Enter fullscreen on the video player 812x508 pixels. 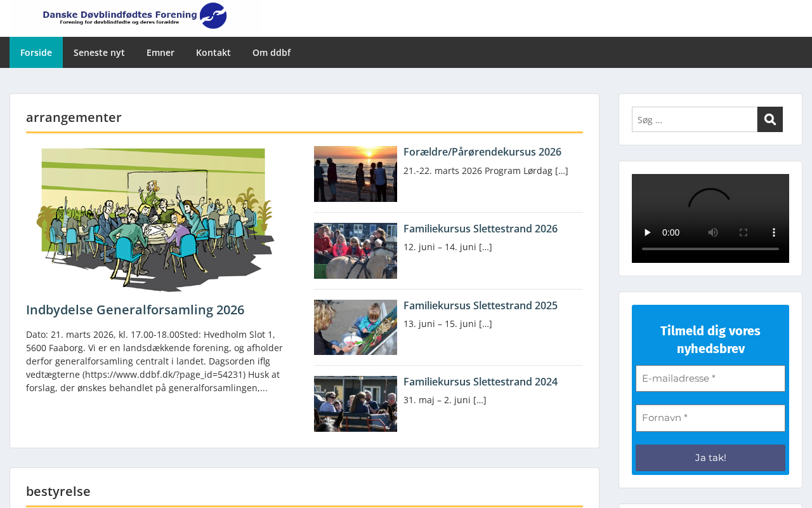click(743, 232)
